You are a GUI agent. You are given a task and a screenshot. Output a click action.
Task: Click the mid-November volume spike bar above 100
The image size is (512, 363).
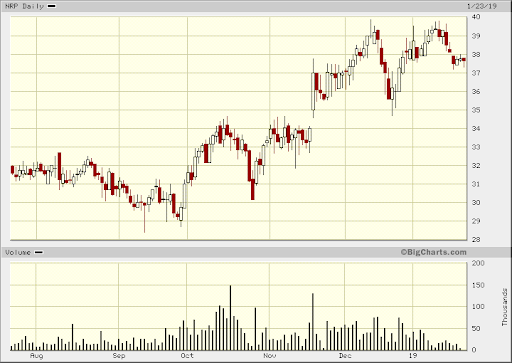[313, 322]
